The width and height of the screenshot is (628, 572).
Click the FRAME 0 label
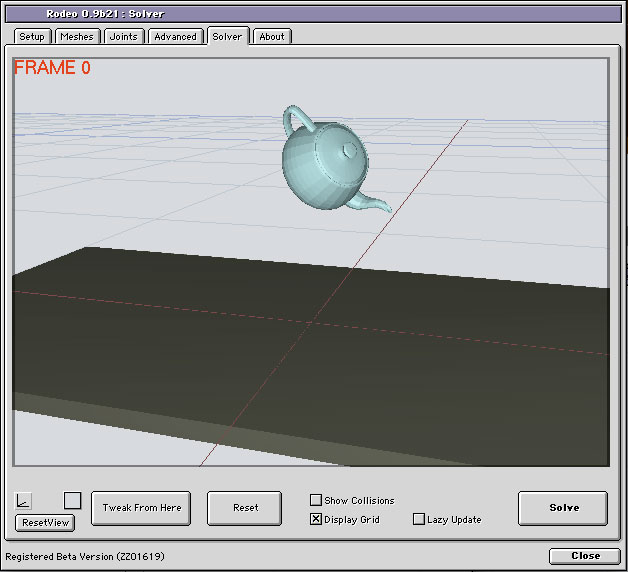click(52, 67)
